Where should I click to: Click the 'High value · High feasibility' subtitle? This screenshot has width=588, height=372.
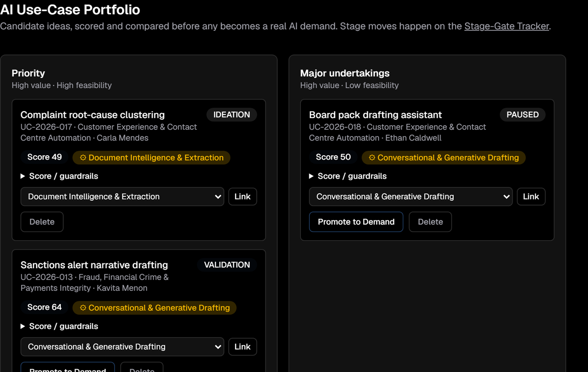(x=62, y=86)
